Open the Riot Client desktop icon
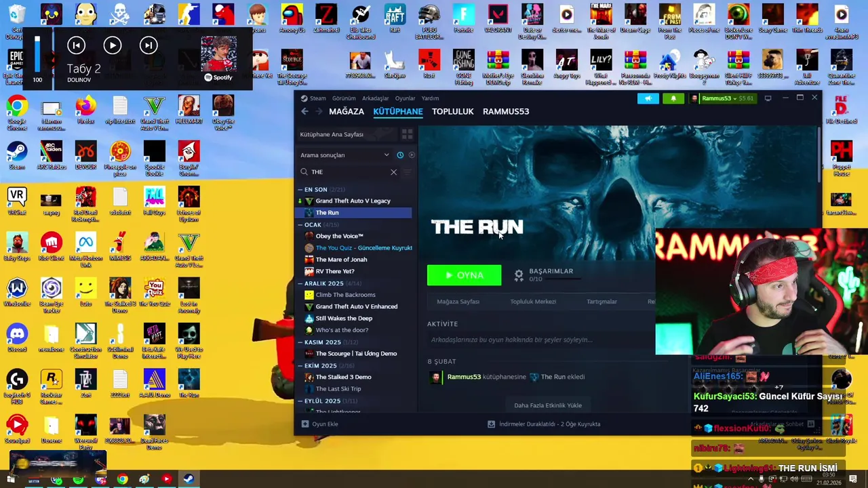 pos(51,247)
